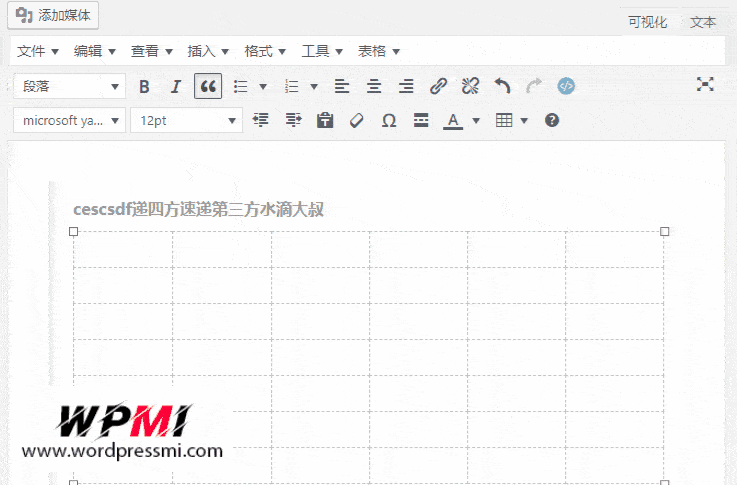Click the remove link icon
The image size is (737, 485).
coord(470,87)
